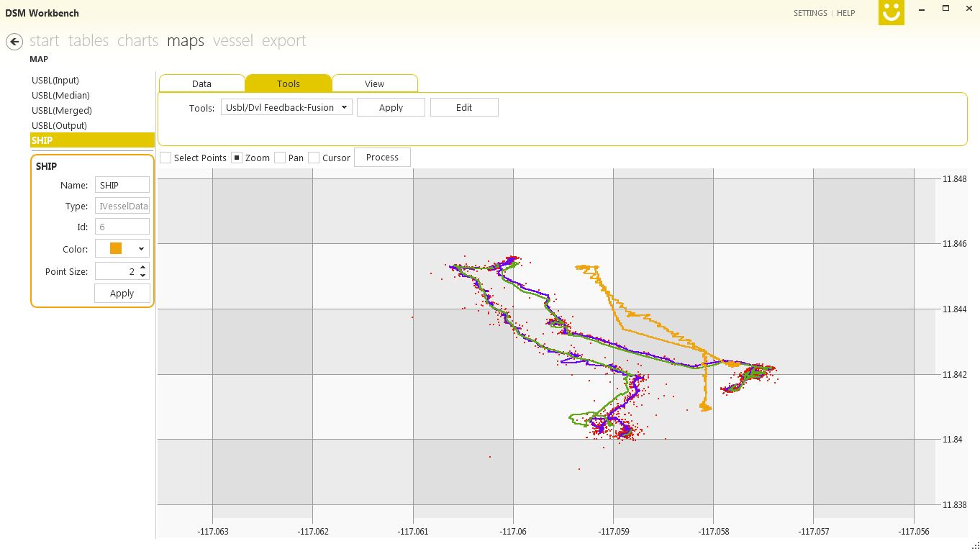The image size is (980, 549).
Task: Enable the Pan checkbox
Action: tap(280, 158)
